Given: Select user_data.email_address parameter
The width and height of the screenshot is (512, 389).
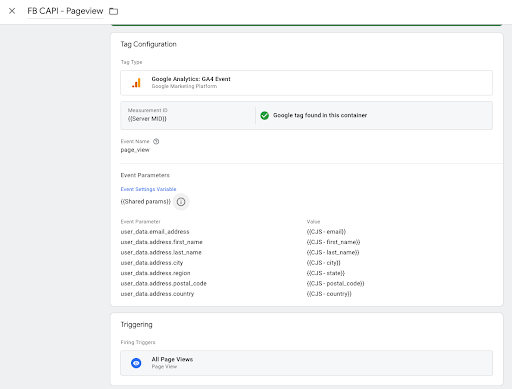Looking at the screenshot, I should click(155, 232).
